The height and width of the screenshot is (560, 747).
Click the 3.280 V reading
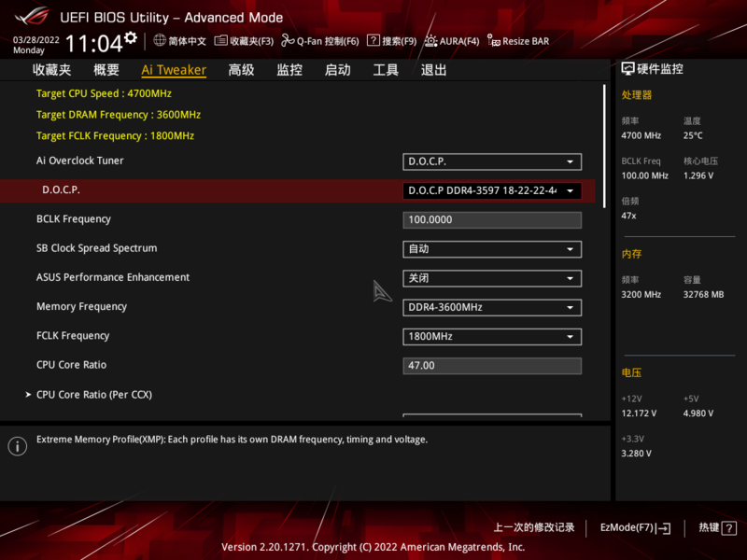pos(637,454)
